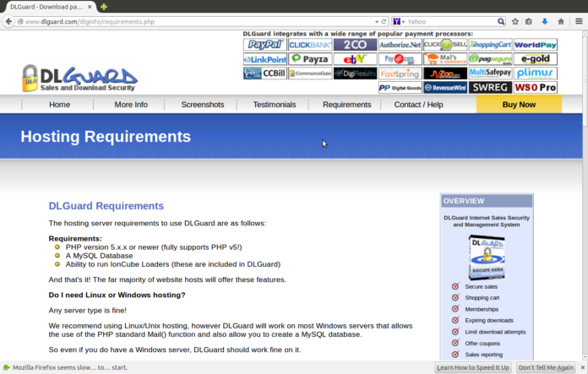Go to the Screenshots page

point(203,105)
